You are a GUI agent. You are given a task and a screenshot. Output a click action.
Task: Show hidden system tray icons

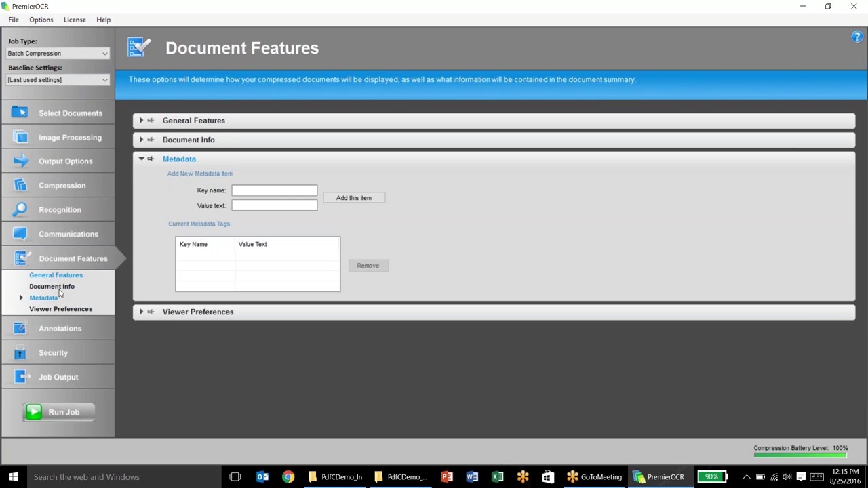point(747,477)
